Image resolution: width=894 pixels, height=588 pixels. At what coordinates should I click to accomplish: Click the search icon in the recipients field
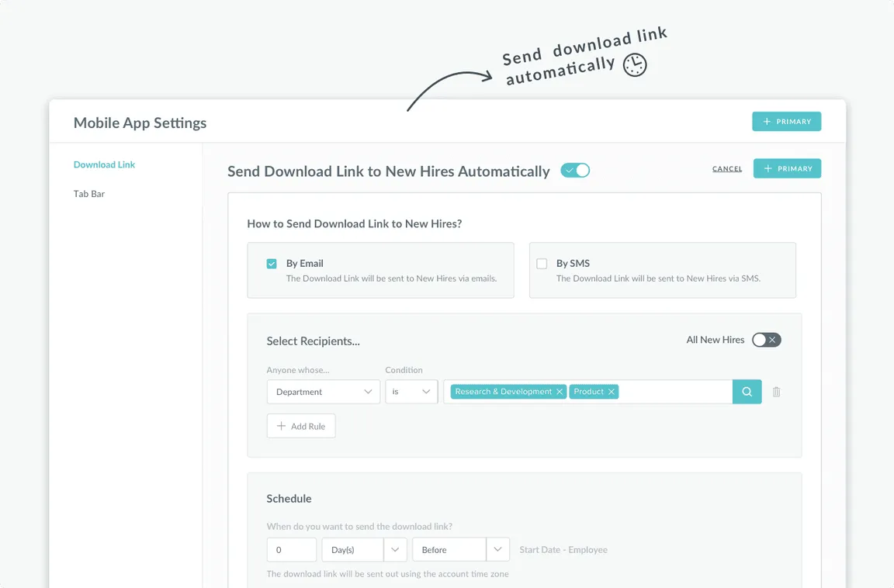[x=747, y=392]
